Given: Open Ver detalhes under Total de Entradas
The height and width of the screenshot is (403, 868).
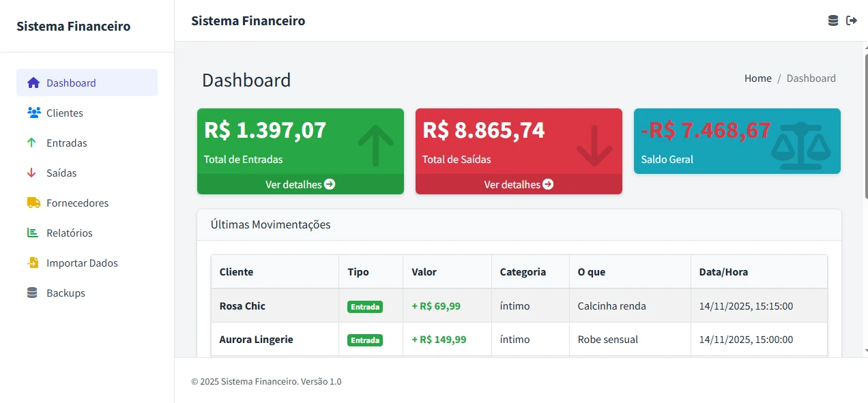Looking at the screenshot, I should pyautogui.click(x=300, y=184).
